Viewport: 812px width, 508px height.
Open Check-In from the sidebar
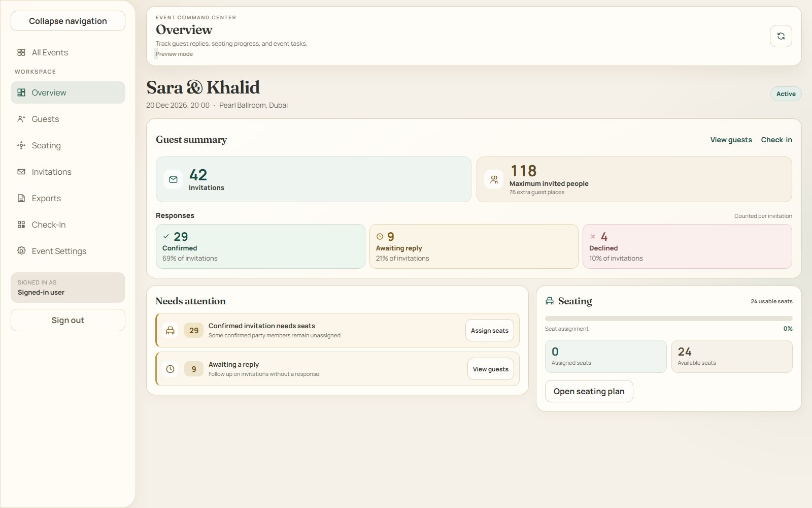pyautogui.click(x=68, y=225)
